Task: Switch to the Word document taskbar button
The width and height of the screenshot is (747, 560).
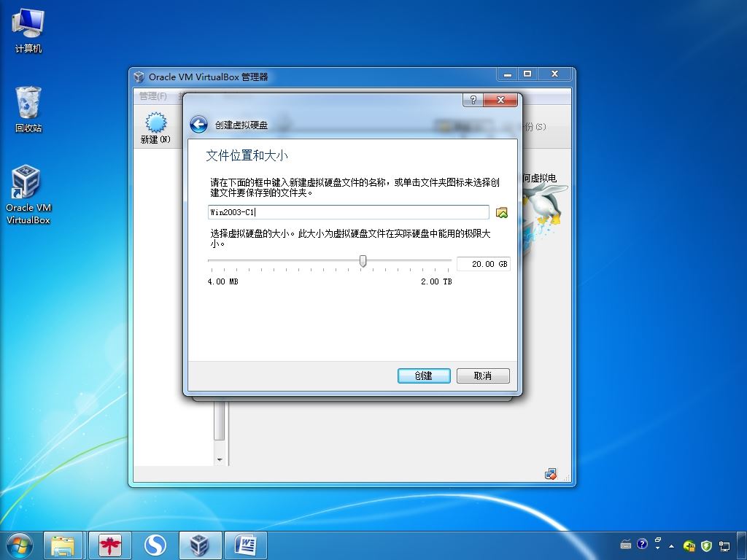Action: coord(246,545)
